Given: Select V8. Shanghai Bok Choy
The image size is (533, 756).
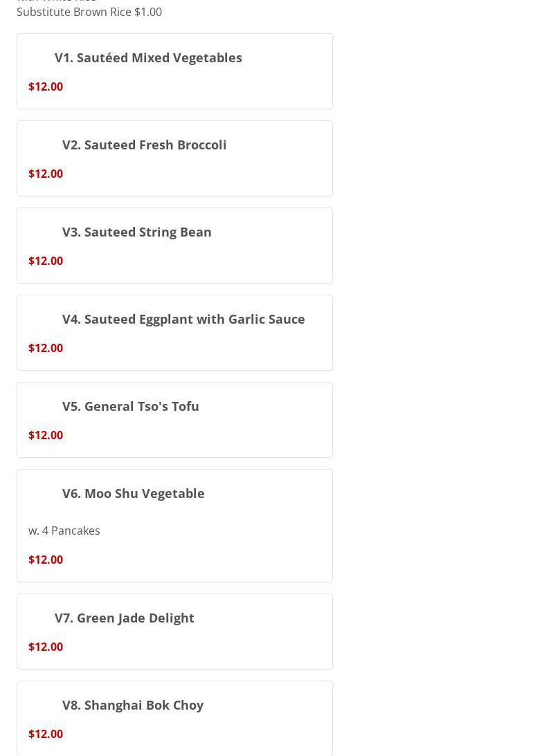Looking at the screenshot, I should click(x=132, y=705).
